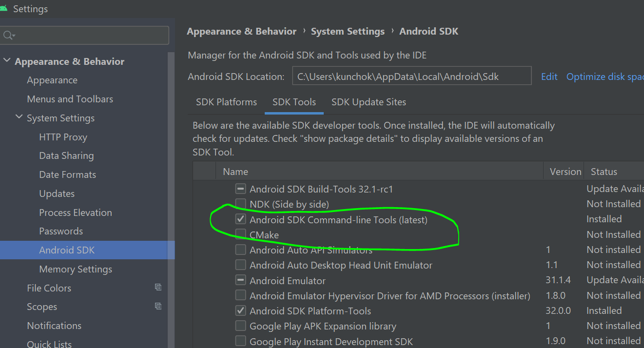Click version 31.1.4 of Android Emulator
Image resolution: width=644 pixels, height=348 pixels.
(558, 280)
